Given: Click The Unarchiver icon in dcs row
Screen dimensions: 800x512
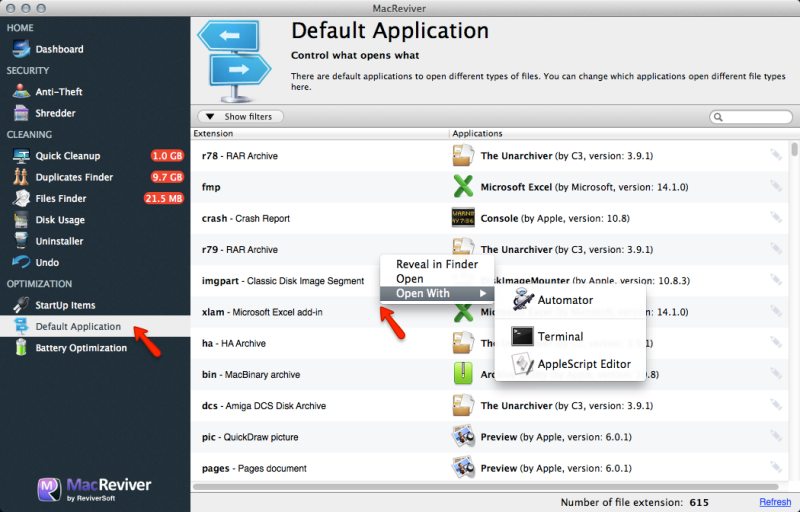Looking at the screenshot, I should [x=463, y=405].
